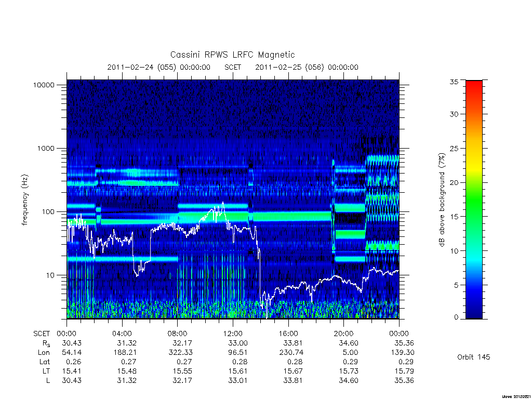The image size is (532, 399).
Task: Click the Lon value 188.21
Action: pyautogui.click(x=125, y=353)
